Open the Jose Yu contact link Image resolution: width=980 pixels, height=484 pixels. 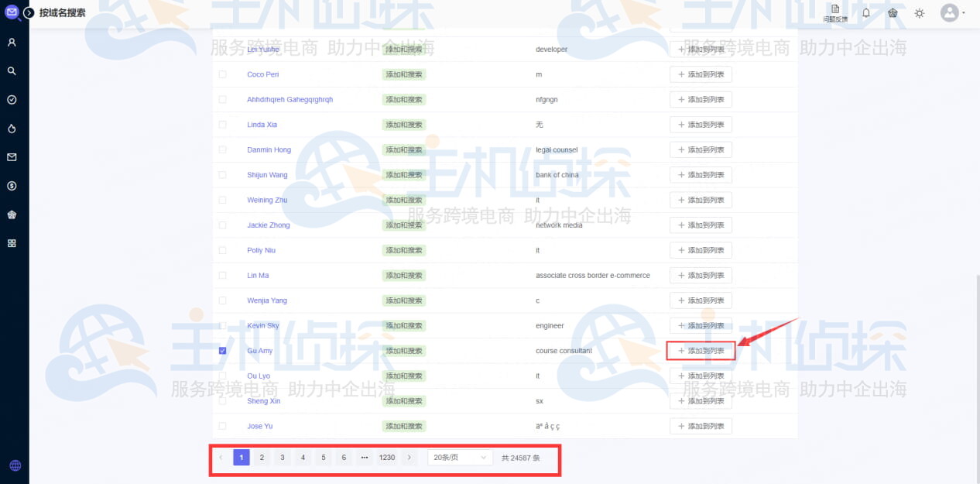[262, 425]
